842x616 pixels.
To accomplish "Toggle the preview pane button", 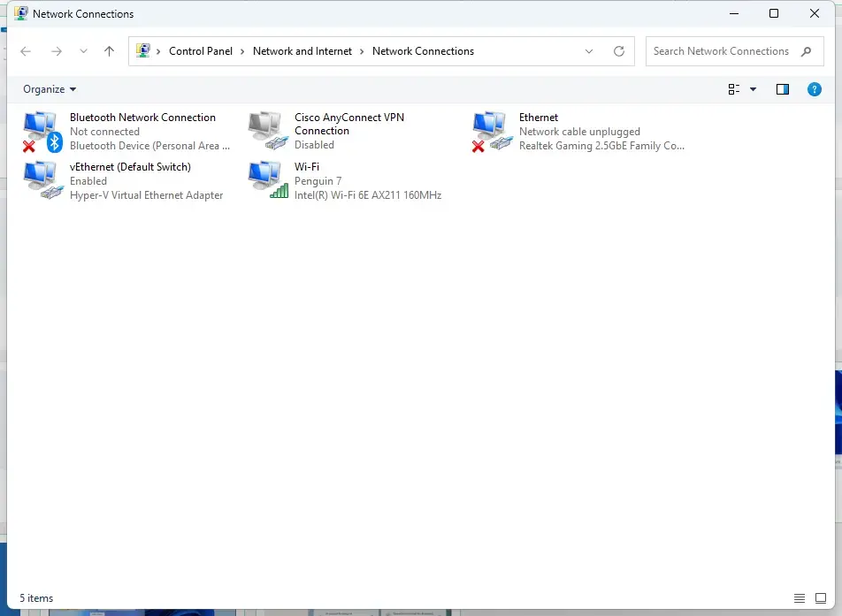I will 783,89.
